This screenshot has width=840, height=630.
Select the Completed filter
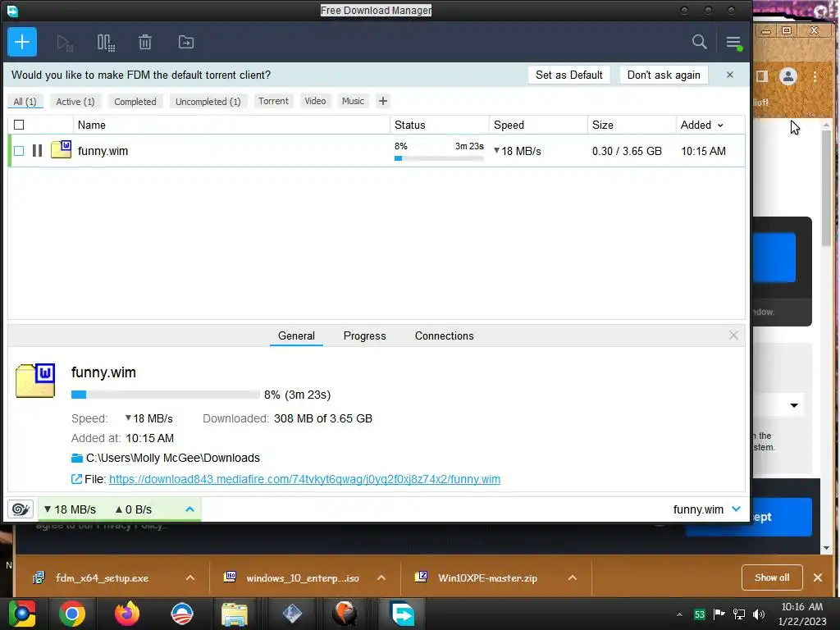coord(135,101)
